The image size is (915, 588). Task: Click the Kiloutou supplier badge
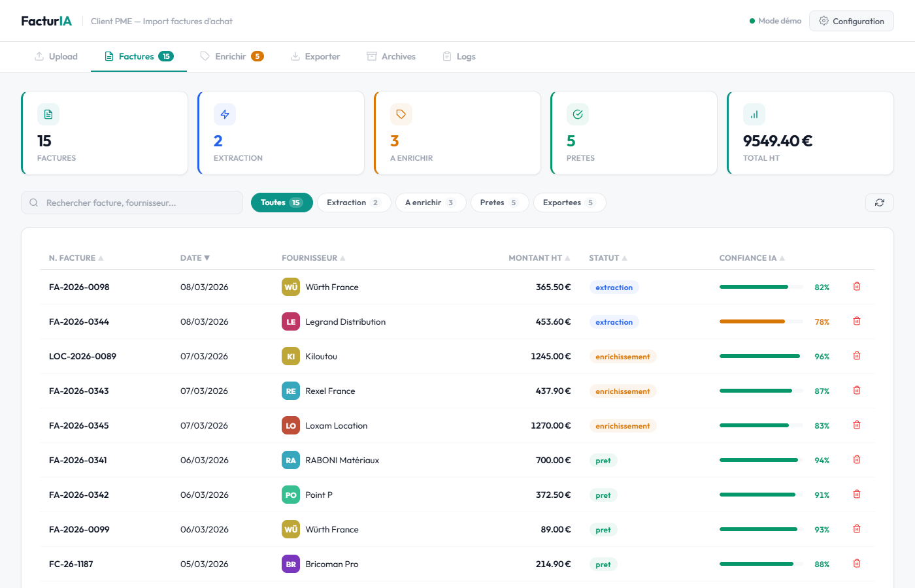(x=290, y=355)
